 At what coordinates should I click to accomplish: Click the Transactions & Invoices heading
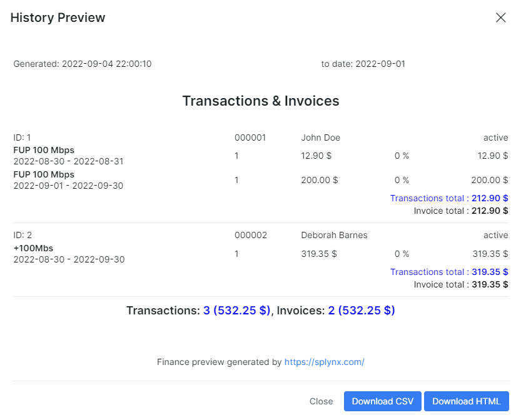click(x=261, y=101)
